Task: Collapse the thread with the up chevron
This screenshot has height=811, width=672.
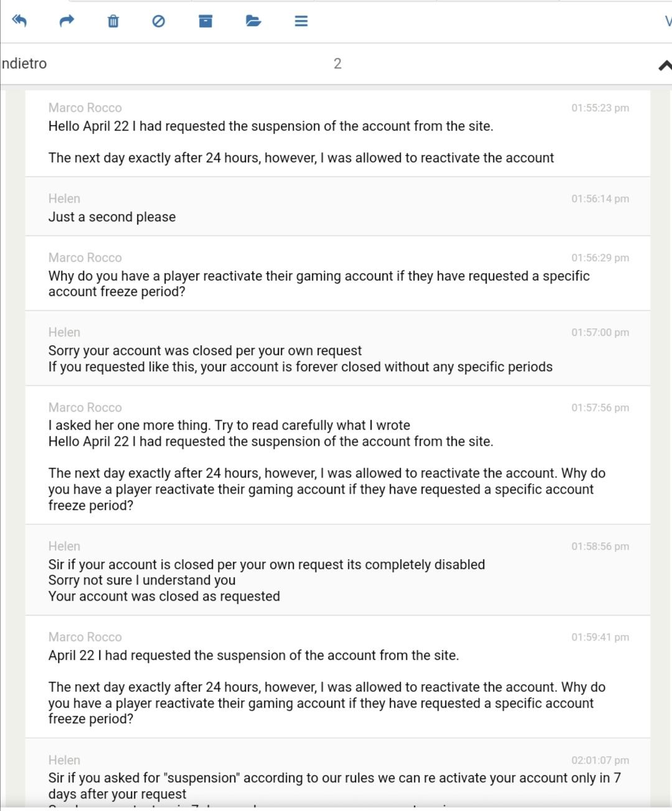Action: coord(664,65)
